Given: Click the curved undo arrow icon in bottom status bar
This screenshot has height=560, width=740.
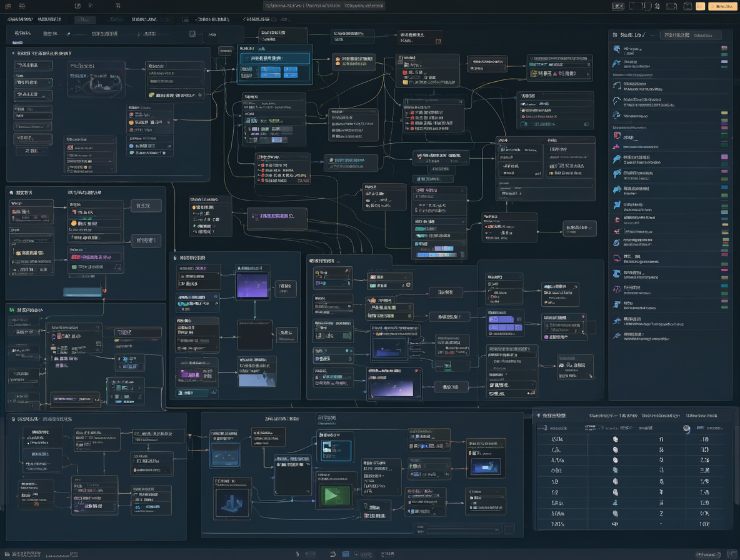Looking at the screenshot, I should click(x=332, y=554).
